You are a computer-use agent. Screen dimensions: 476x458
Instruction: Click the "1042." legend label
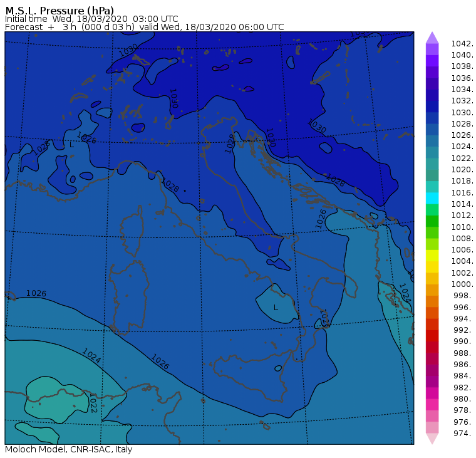pyautogui.click(x=462, y=44)
